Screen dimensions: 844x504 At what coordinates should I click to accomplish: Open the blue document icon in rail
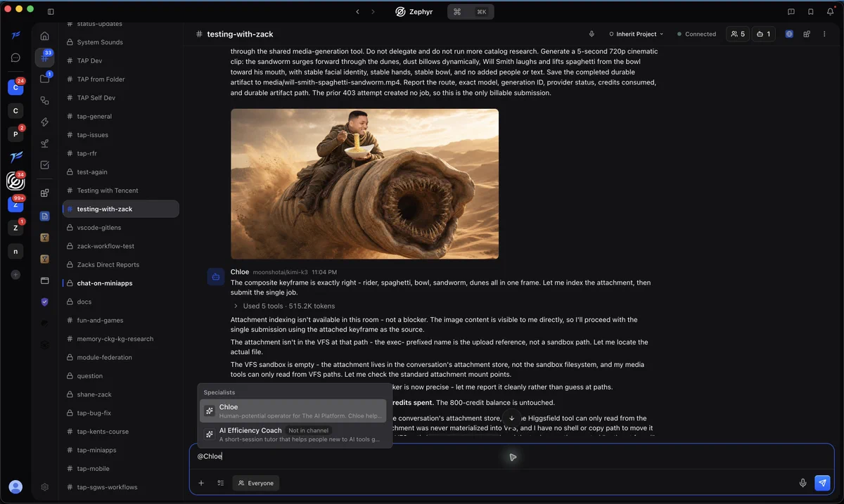click(x=44, y=216)
